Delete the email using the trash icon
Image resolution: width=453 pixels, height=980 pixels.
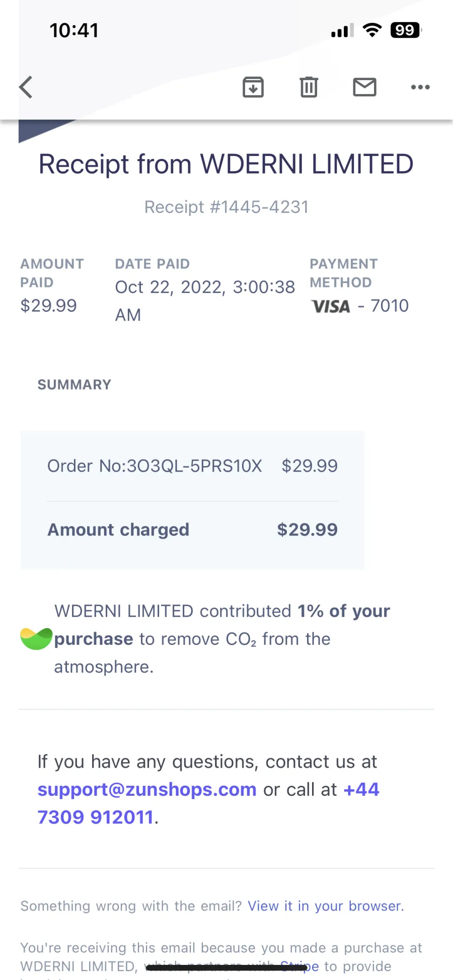click(x=309, y=87)
